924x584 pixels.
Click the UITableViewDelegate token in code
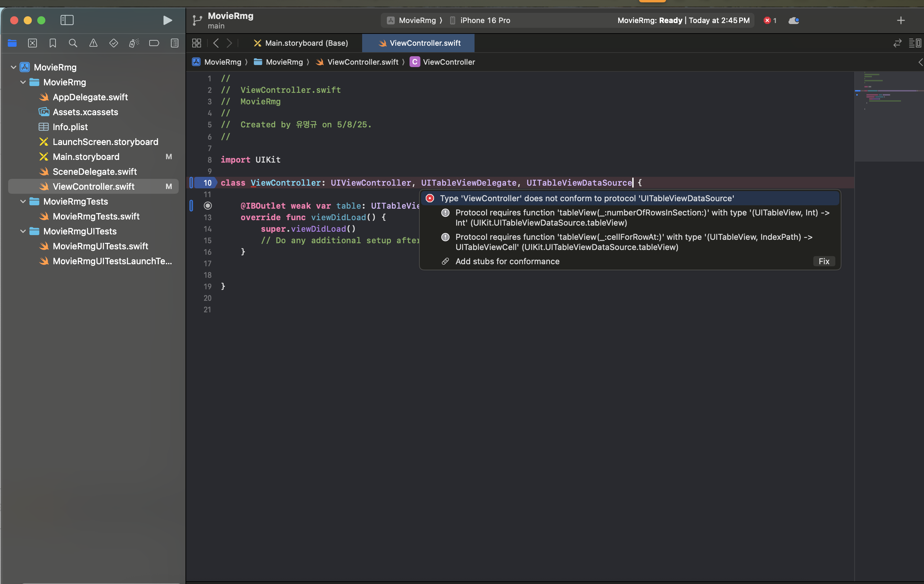click(468, 183)
